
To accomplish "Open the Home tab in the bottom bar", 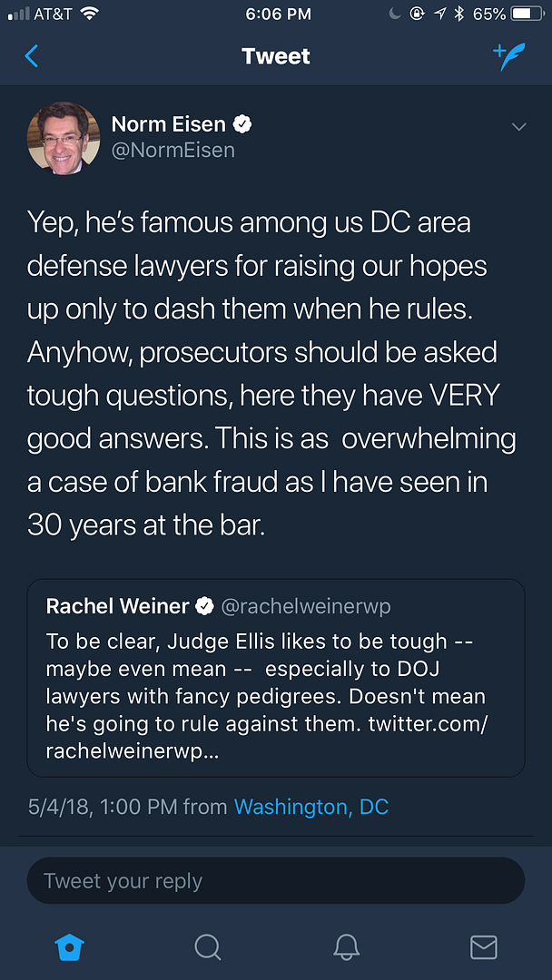I will (70, 947).
